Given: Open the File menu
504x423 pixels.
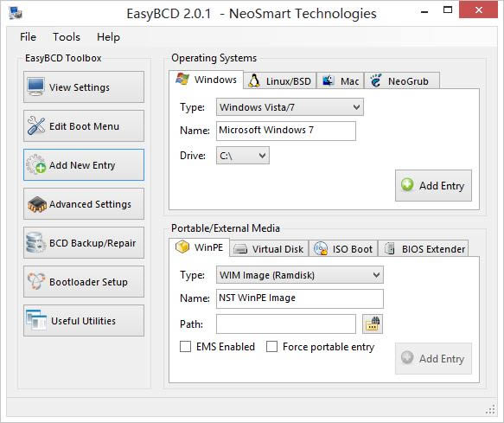Looking at the screenshot, I should point(28,37).
